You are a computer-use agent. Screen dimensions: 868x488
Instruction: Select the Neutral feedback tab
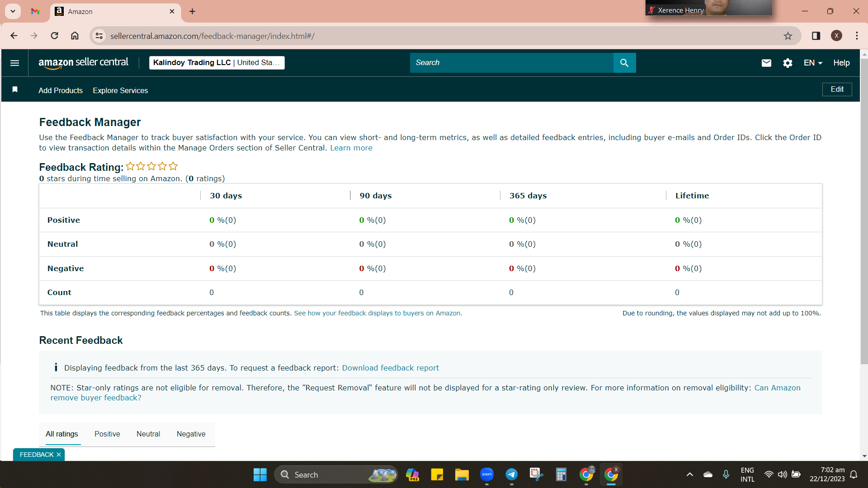[148, 434]
